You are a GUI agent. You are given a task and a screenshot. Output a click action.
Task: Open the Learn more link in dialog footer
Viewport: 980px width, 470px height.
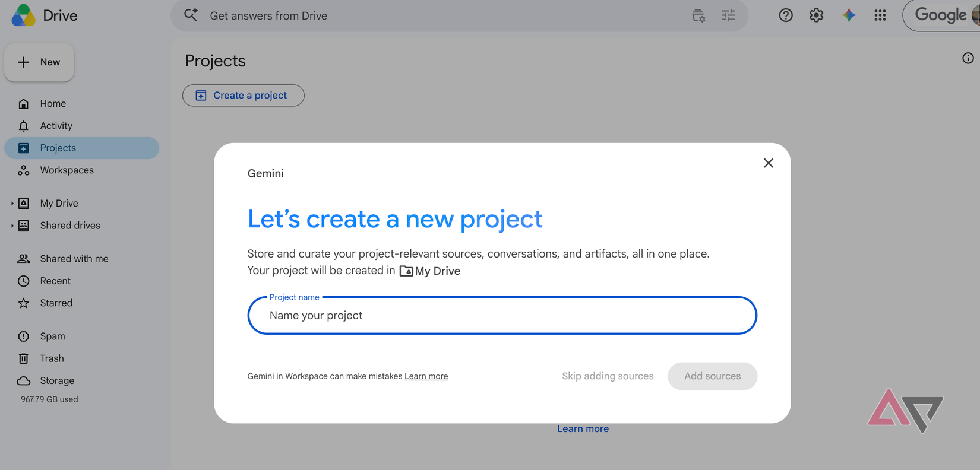pyautogui.click(x=426, y=376)
